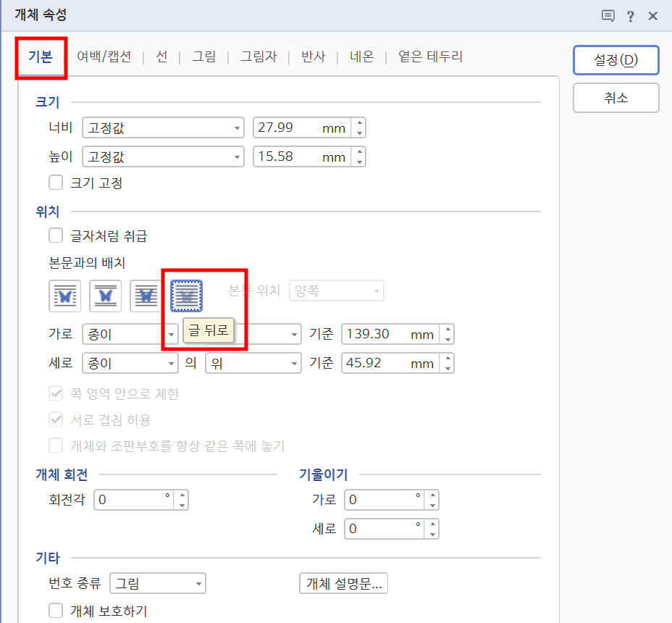Click the 취소 button
This screenshot has width=672, height=623.
(x=616, y=98)
